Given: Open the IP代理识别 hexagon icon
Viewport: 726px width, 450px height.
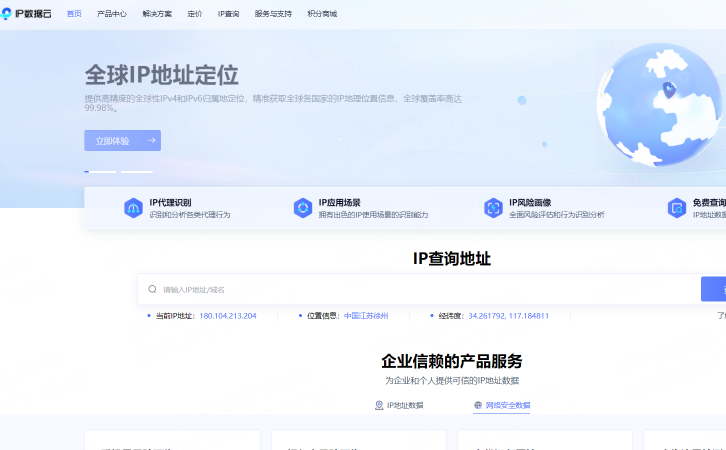Looking at the screenshot, I should tap(133, 208).
